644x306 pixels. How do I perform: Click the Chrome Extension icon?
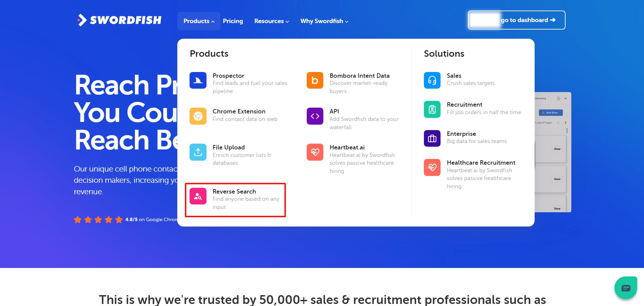(198, 116)
